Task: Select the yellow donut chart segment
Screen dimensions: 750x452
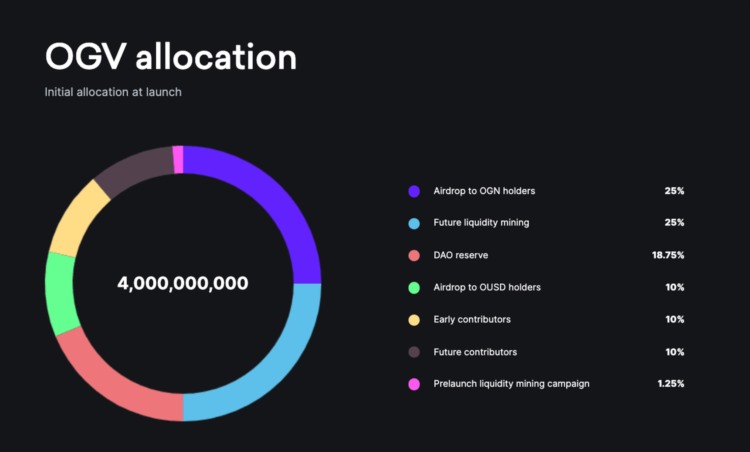Action: click(74, 220)
